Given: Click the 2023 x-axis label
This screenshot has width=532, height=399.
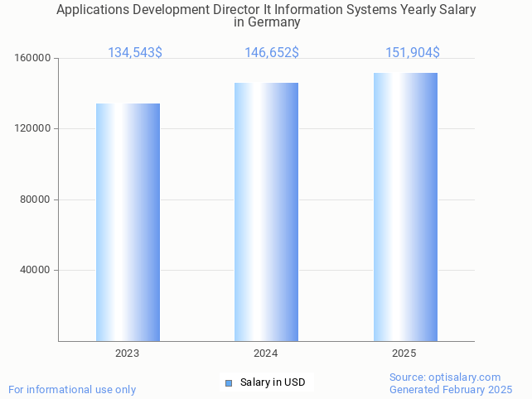Looking at the screenshot, I should click(x=128, y=353).
